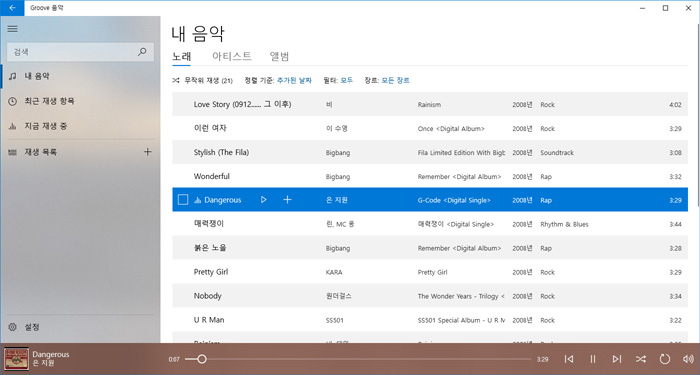Click the equalizer icon for 지금 재생 중
700x375 pixels.
[x=12, y=126]
